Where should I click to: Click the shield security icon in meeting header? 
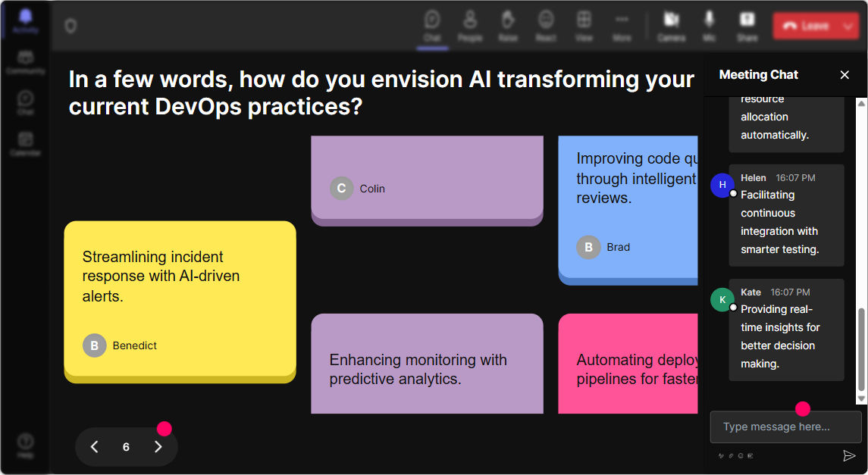click(x=71, y=26)
